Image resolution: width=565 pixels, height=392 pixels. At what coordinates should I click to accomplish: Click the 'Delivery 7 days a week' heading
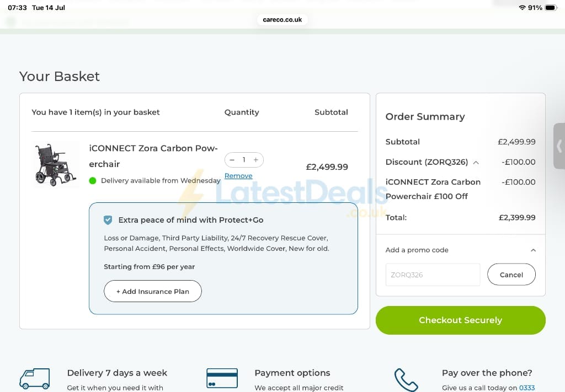pos(117,373)
